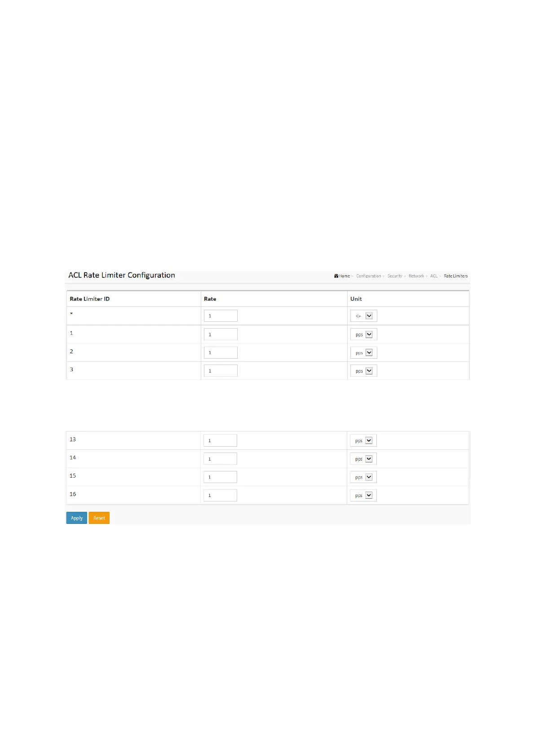Edit Rate value for Rate Limiter 13

220,440
